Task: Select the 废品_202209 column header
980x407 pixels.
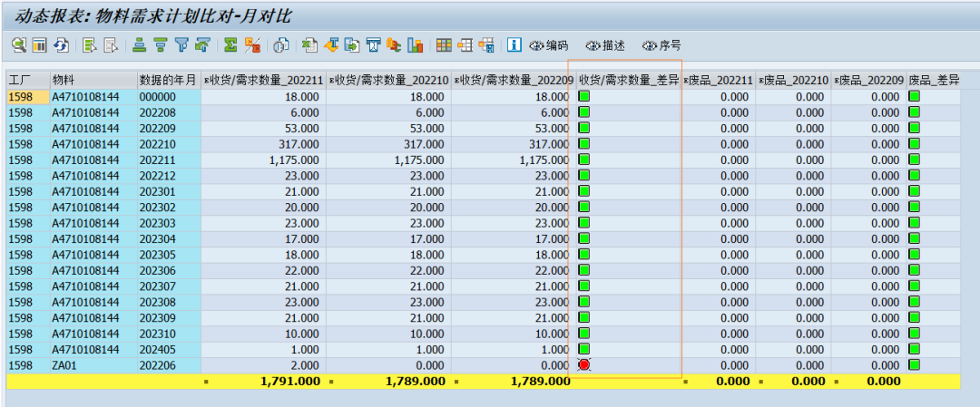Action: click(868, 80)
